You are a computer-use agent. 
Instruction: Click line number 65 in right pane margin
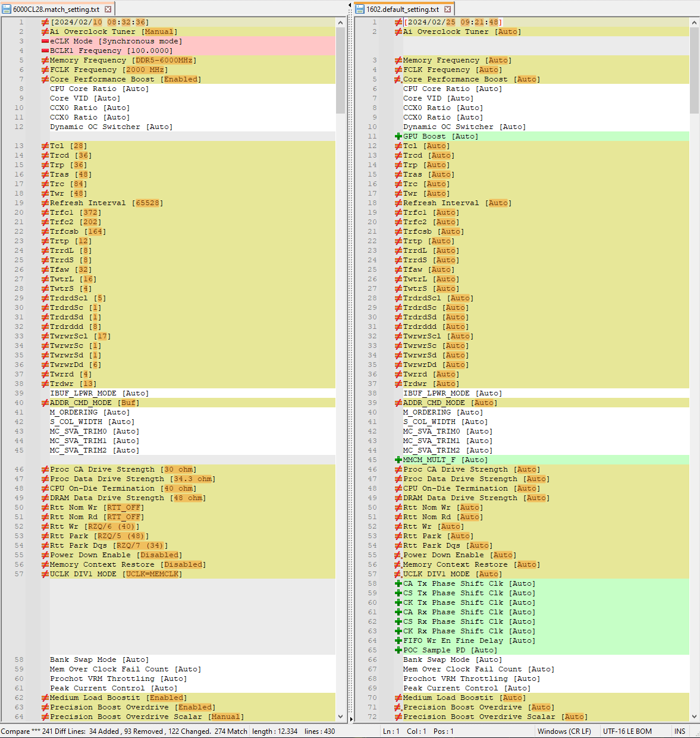point(372,650)
